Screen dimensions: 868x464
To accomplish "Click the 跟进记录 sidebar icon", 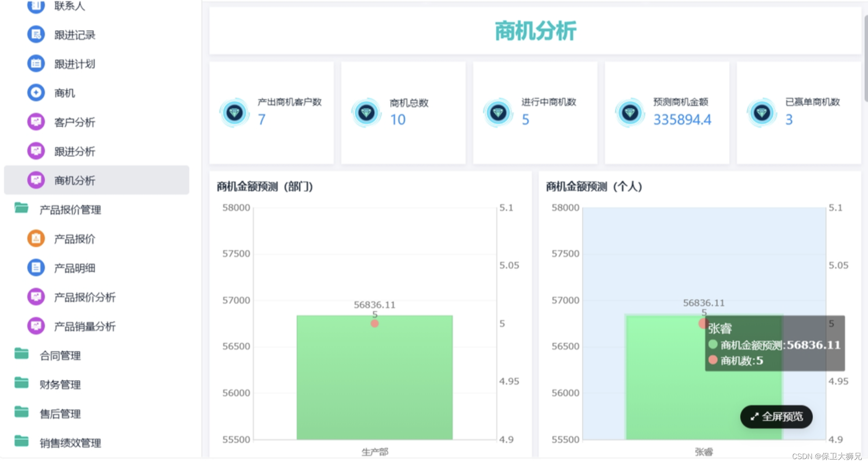I will [x=36, y=35].
